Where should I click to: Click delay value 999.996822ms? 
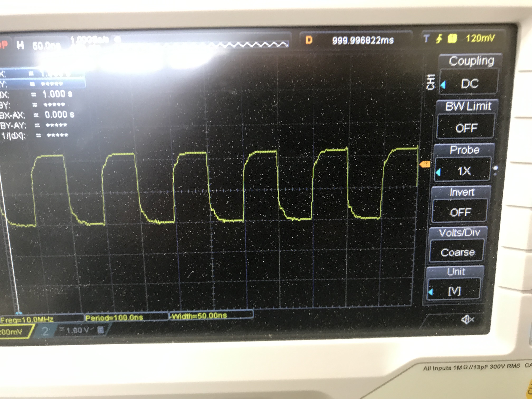[363, 40]
